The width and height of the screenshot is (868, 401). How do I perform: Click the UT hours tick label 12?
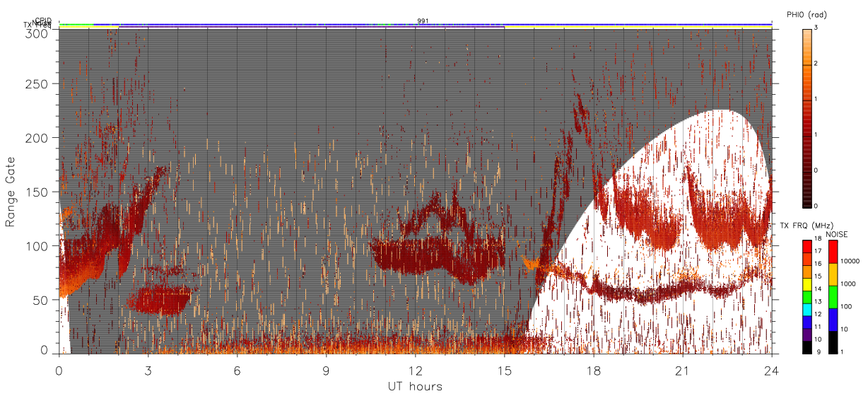(415, 370)
